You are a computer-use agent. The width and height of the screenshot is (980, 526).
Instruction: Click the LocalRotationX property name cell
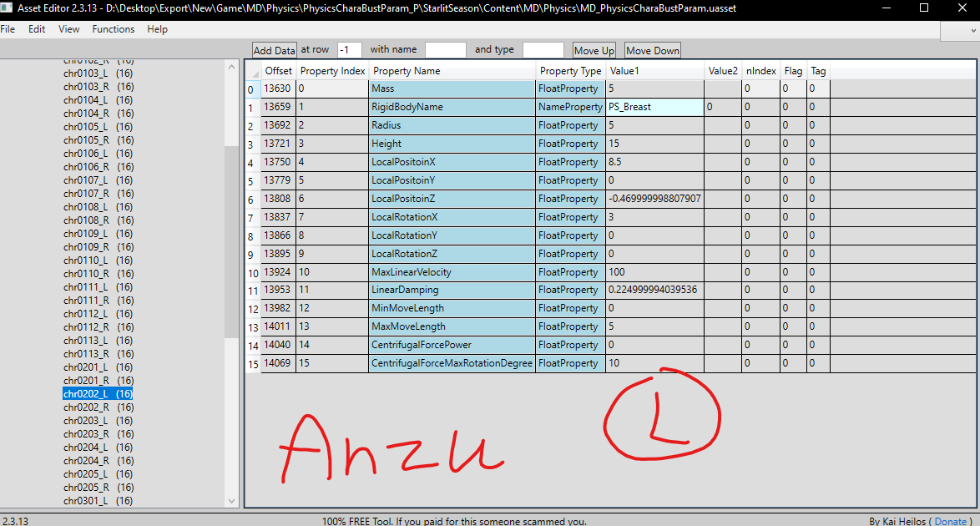pos(452,217)
